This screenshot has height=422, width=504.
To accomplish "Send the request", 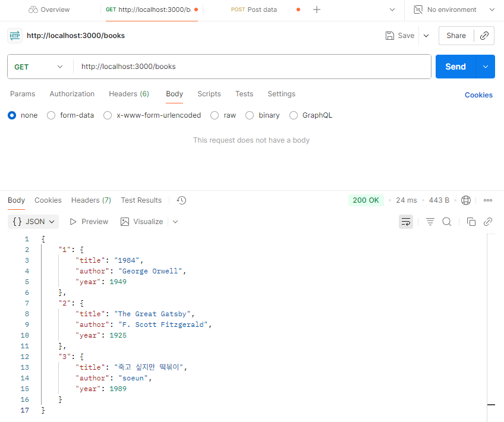I will (455, 67).
